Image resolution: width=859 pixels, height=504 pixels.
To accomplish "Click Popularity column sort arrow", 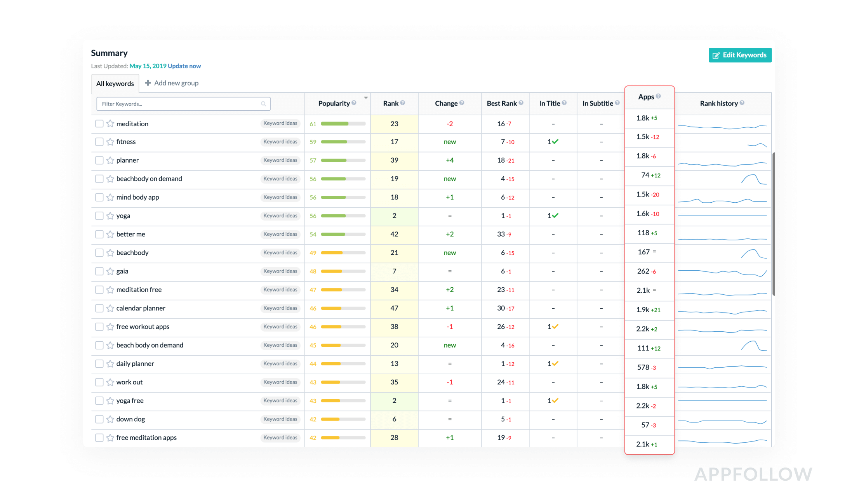I will [366, 98].
